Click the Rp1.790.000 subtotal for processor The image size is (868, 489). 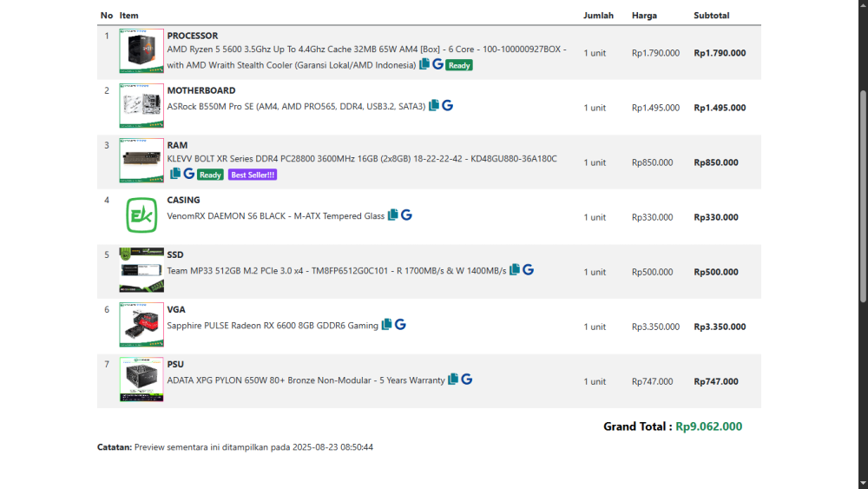click(720, 53)
